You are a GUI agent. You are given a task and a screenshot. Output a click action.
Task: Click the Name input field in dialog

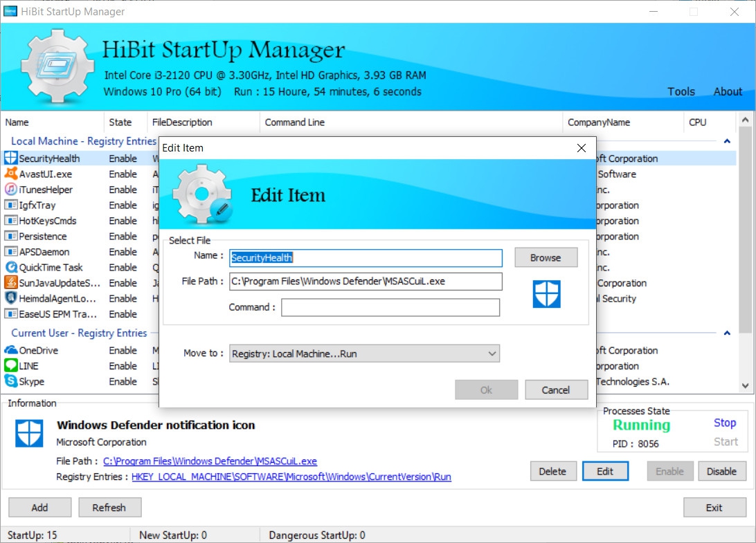pyautogui.click(x=366, y=258)
